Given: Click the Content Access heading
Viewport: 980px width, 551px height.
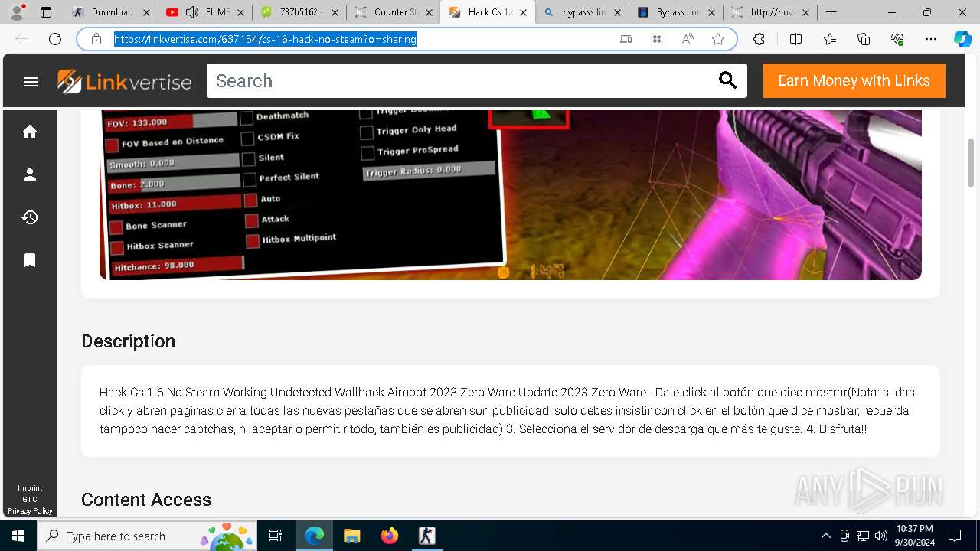Looking at the screenshot, I should tap(146, 500).
